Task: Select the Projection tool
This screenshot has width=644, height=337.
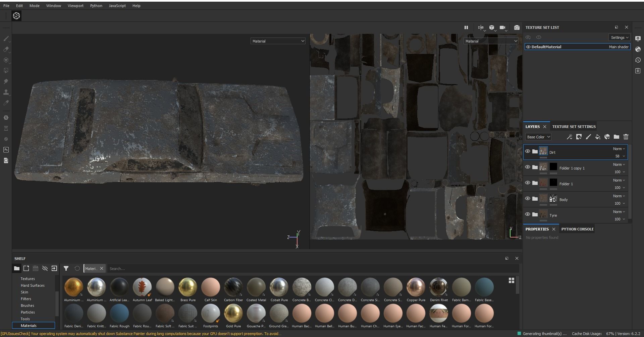Action: click(x=6, y=60)
